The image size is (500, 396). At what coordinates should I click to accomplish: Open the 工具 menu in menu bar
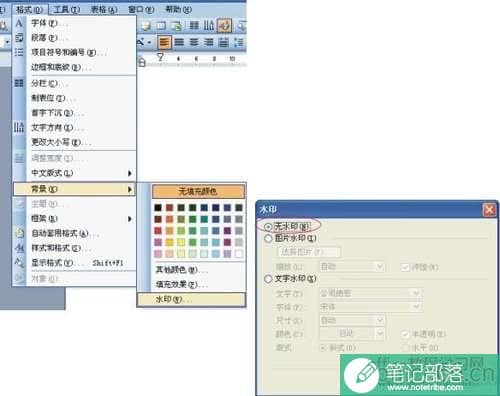point(67,10)
